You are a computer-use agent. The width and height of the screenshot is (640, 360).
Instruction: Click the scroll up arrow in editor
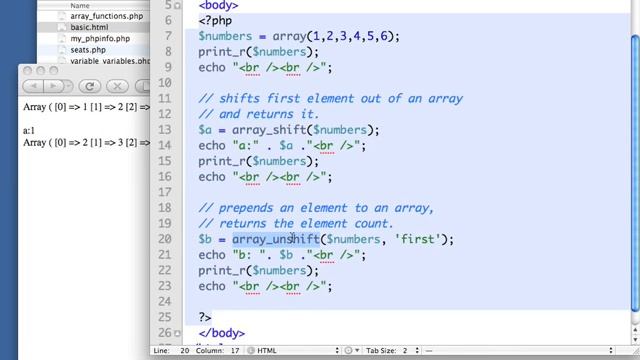click(635, 330)
